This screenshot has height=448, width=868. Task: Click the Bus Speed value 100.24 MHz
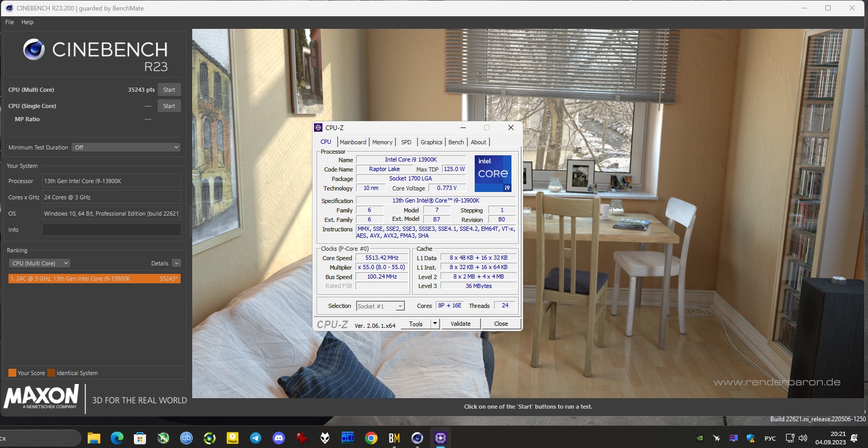point(382,276)
